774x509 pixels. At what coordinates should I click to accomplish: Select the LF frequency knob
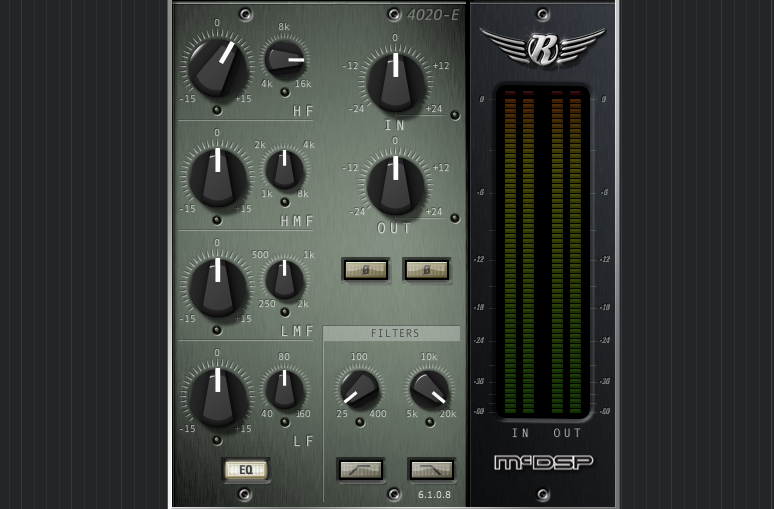(285, 390)
